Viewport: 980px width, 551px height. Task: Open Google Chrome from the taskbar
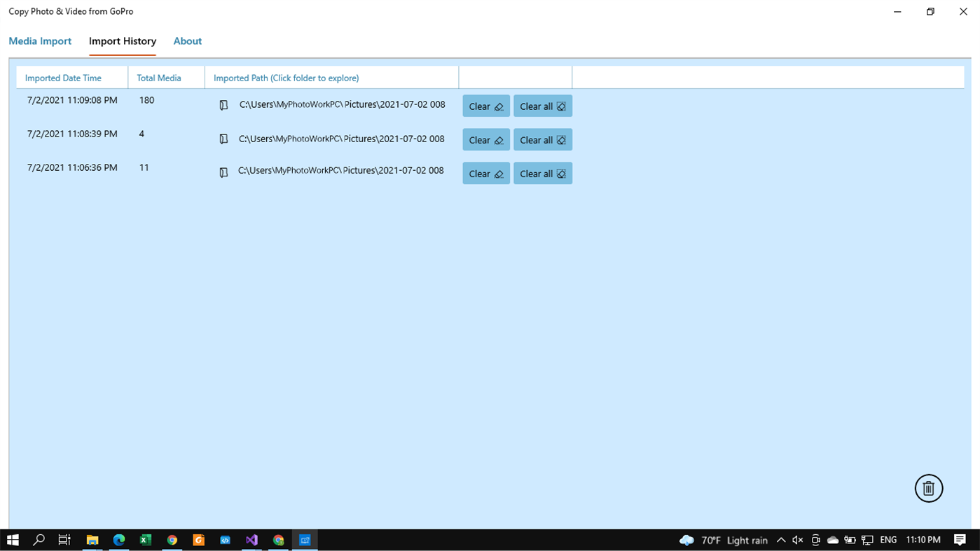(172, 540)
